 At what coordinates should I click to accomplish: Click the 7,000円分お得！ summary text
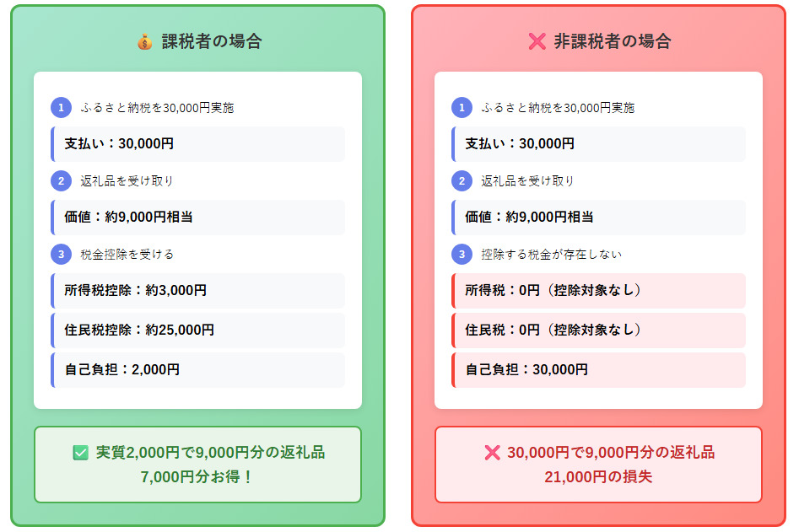click(x=197, y=476)
